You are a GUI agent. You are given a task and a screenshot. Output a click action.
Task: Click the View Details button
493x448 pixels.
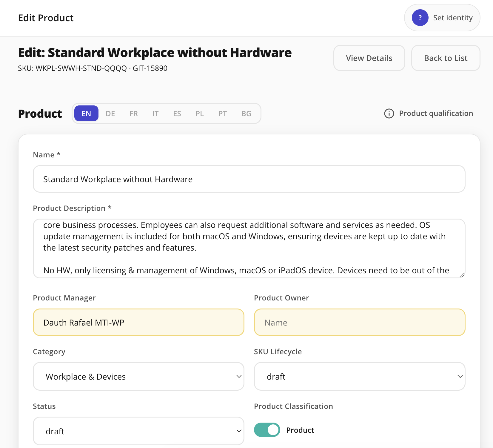click(369, 58)
